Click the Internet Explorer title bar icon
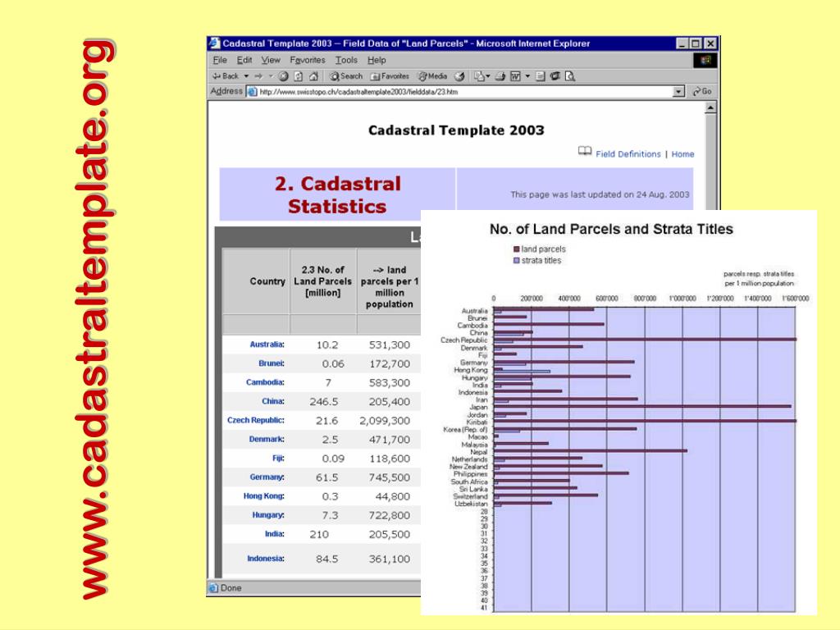840x630 pixels. pyautogui.click(x=214, y=43)
